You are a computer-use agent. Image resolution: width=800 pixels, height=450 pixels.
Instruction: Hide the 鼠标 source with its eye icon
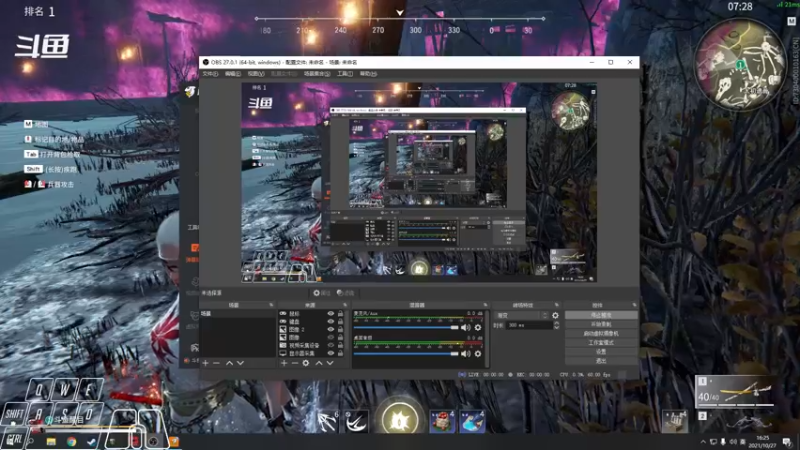coord(331,314)
